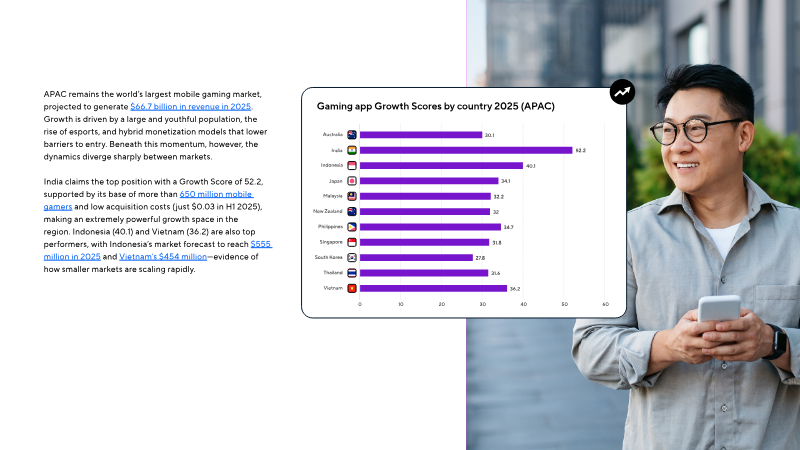Click the New Zealand flag icon

pyautogui.click(x=352, y=211)
